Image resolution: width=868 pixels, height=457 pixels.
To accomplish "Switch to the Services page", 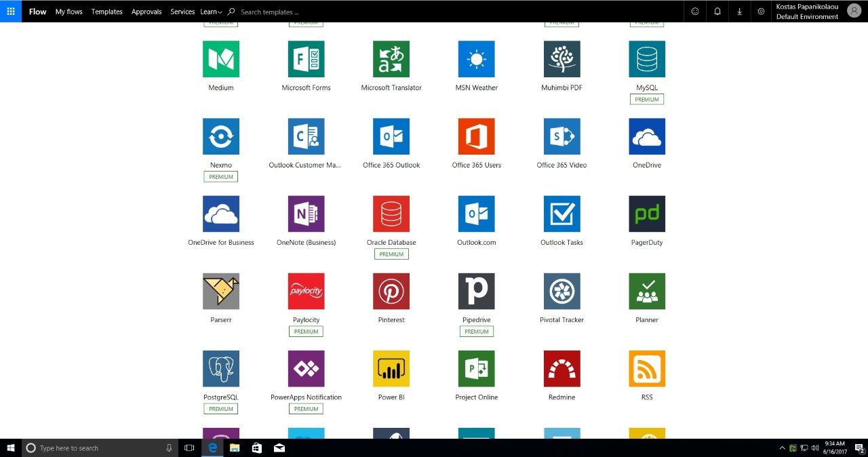I will coord(182,12).
